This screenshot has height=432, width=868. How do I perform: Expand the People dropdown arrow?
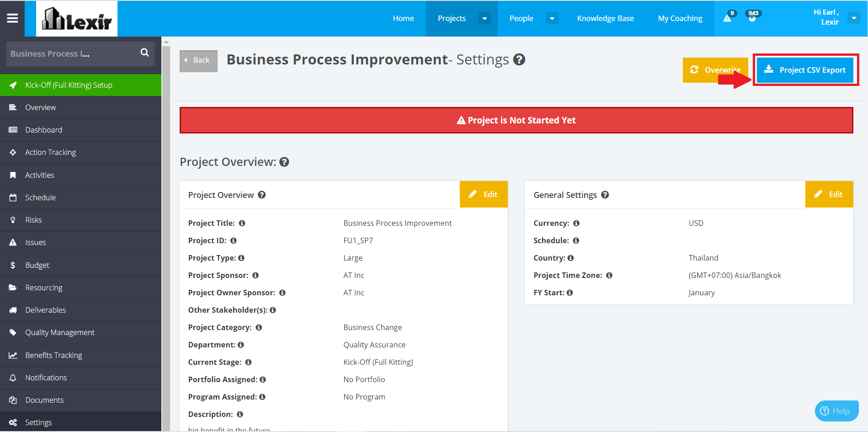click(552, 18)
